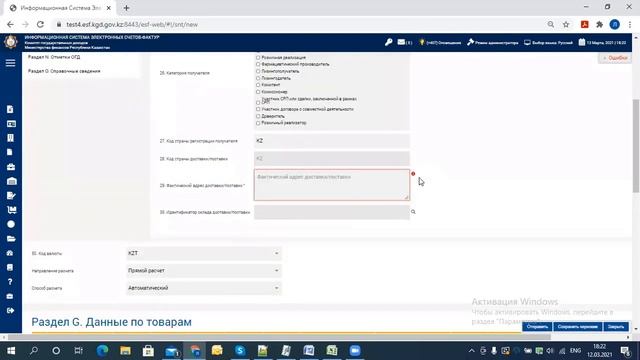Click the round circle sidebar icon
The image size is (640, 360).
point(11,224)
